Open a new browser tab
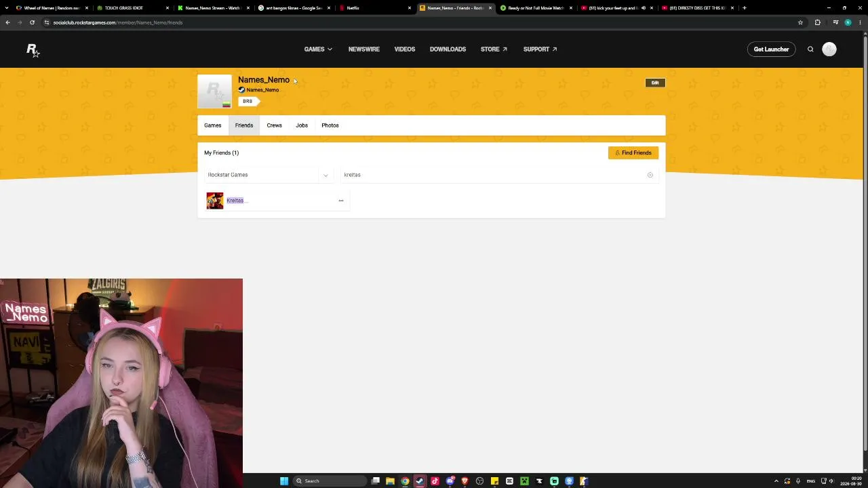This screenshot has height=488, width=868. tap(744, 8)
